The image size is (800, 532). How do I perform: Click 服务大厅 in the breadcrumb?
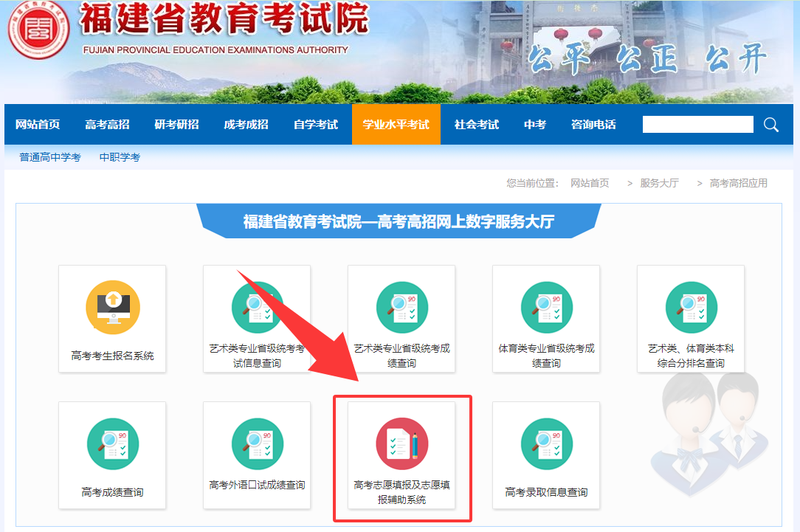(659, 183)
